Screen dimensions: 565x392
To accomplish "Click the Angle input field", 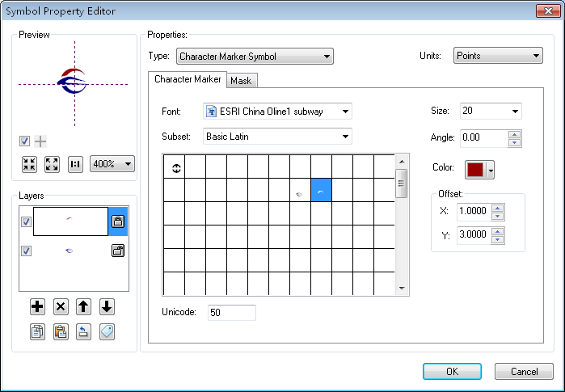I will 484,138.
